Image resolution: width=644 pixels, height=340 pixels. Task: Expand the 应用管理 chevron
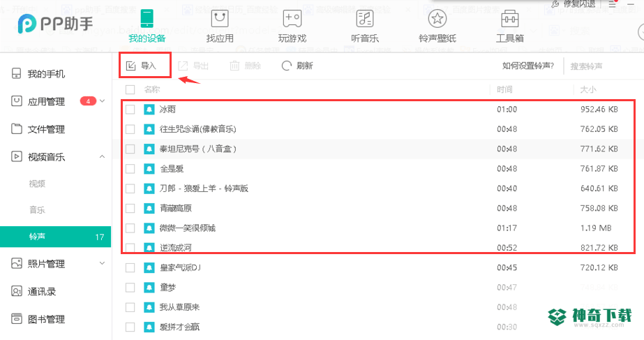(x=103, y=101)
